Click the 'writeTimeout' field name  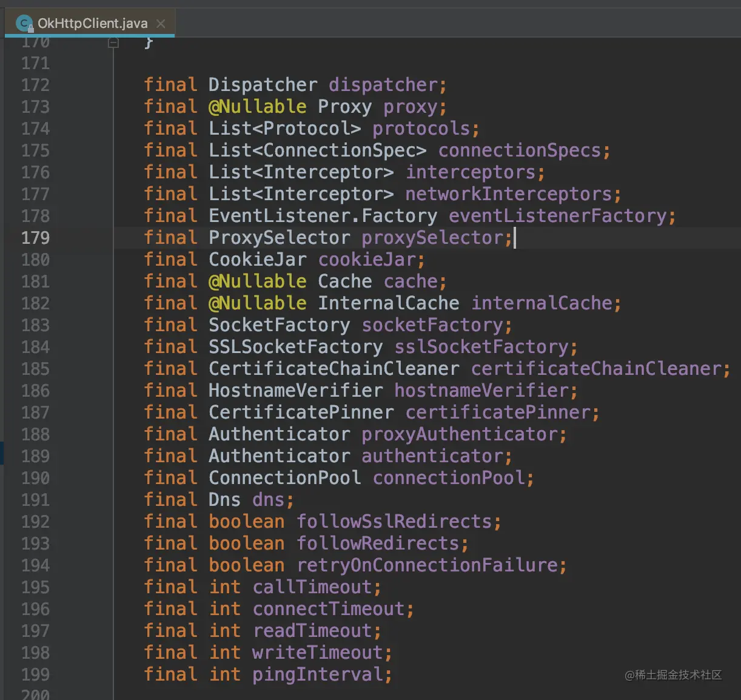coord(318,653)
